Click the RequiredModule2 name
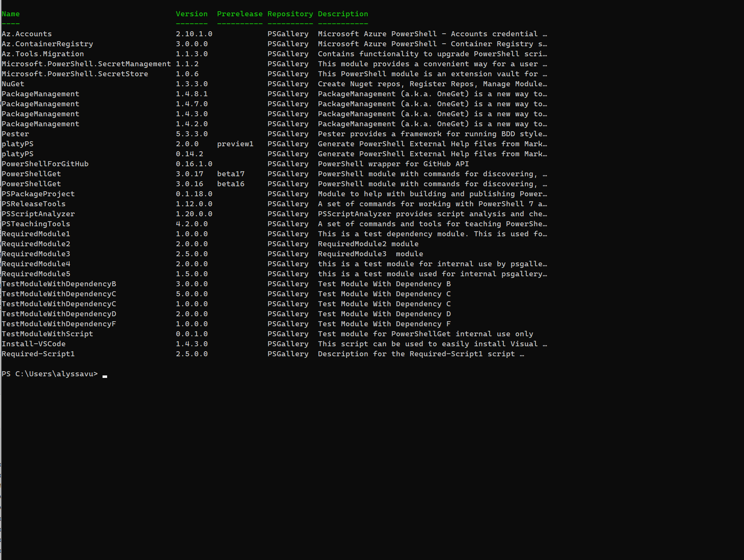This screenshot has width=744, height=560. (x=36, y=244)
